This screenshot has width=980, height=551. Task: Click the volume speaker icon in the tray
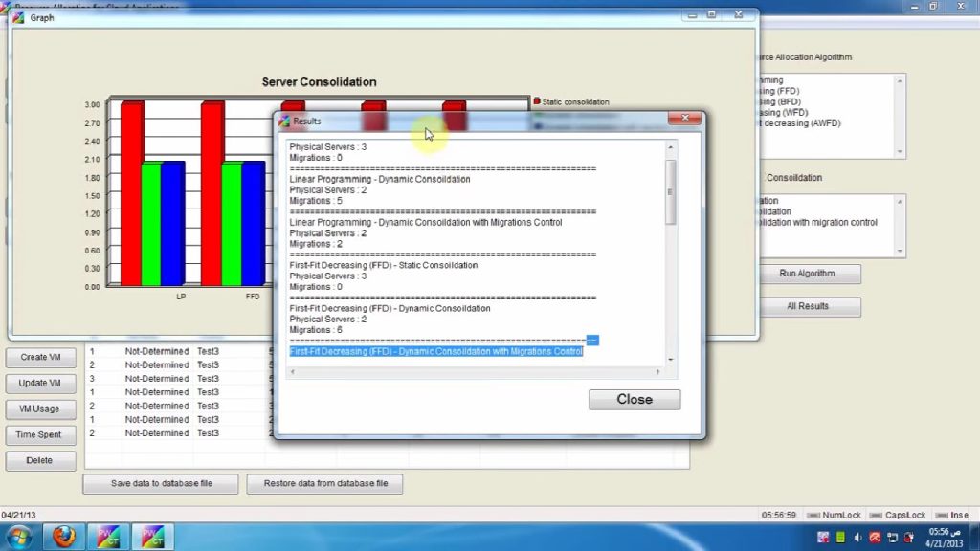tap(858, 537)
